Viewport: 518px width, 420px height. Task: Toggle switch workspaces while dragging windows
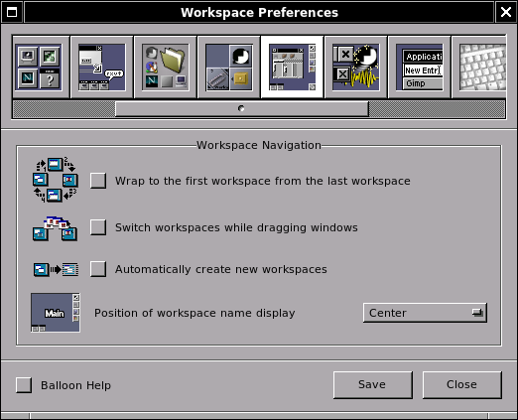98,227
